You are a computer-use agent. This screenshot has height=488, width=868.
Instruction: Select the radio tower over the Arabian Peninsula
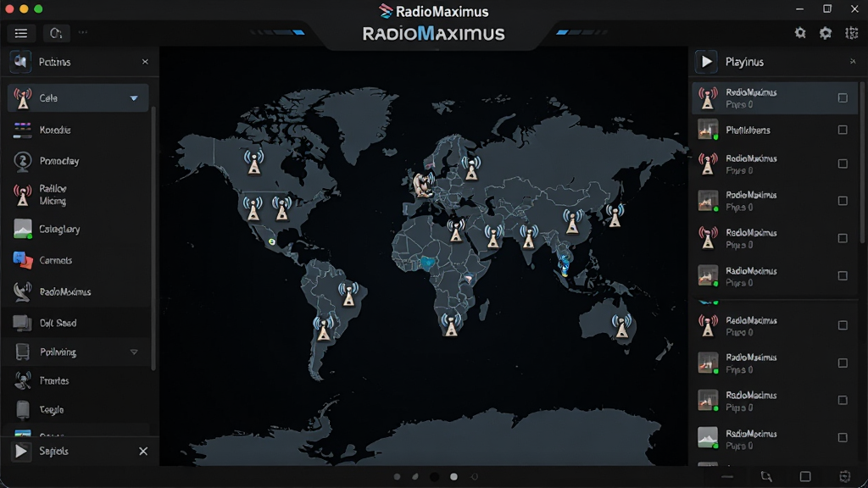(x=493, y=236)
